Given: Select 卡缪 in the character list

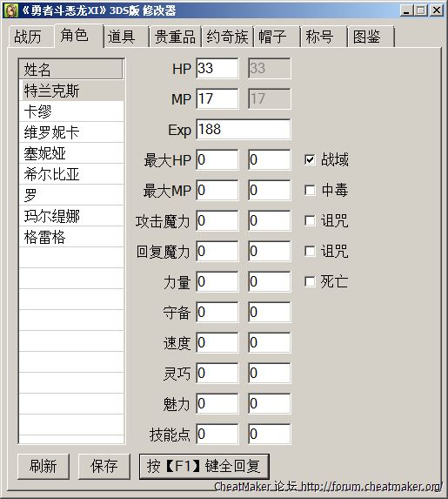Looking at the screenshot, I should 71,111.
